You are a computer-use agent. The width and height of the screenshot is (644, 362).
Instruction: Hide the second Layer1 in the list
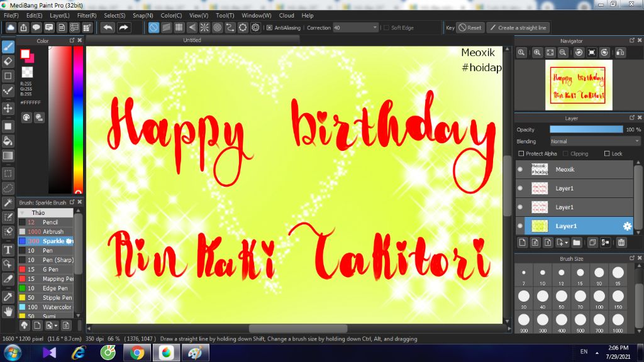pyautogui.click(x=520, y=189)
